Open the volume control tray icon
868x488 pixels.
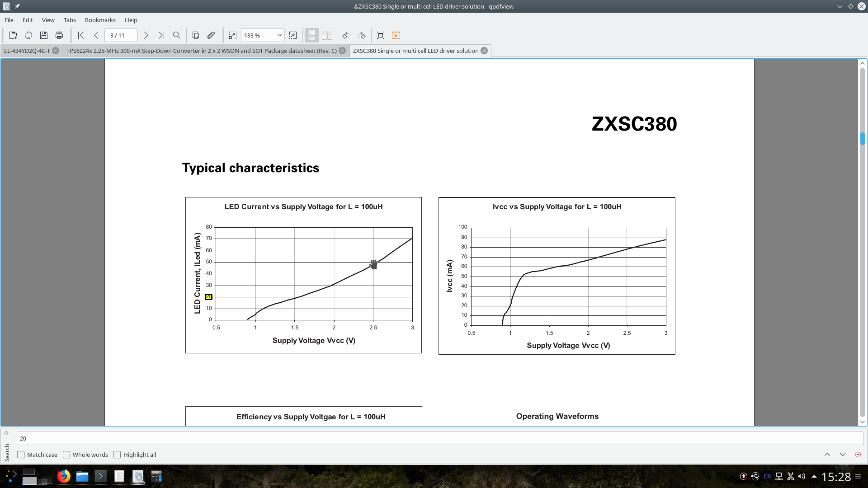click(802, 476)
